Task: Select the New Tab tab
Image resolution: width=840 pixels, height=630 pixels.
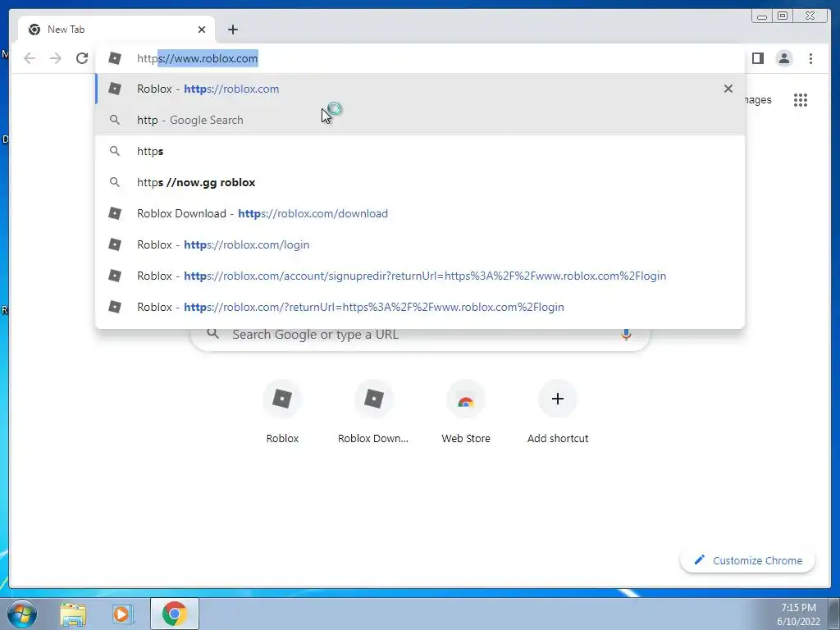Action: 116,30
